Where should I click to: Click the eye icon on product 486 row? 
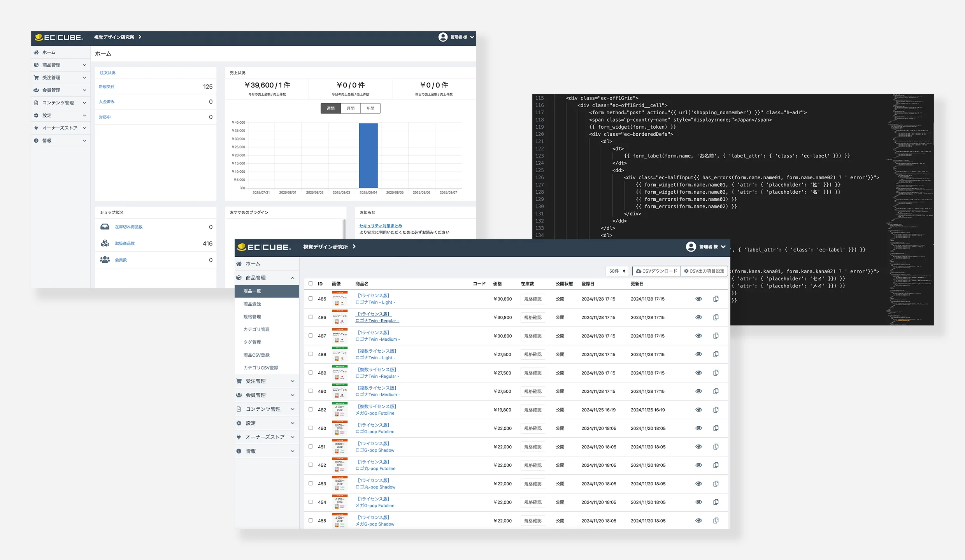(x=698, y=317)
